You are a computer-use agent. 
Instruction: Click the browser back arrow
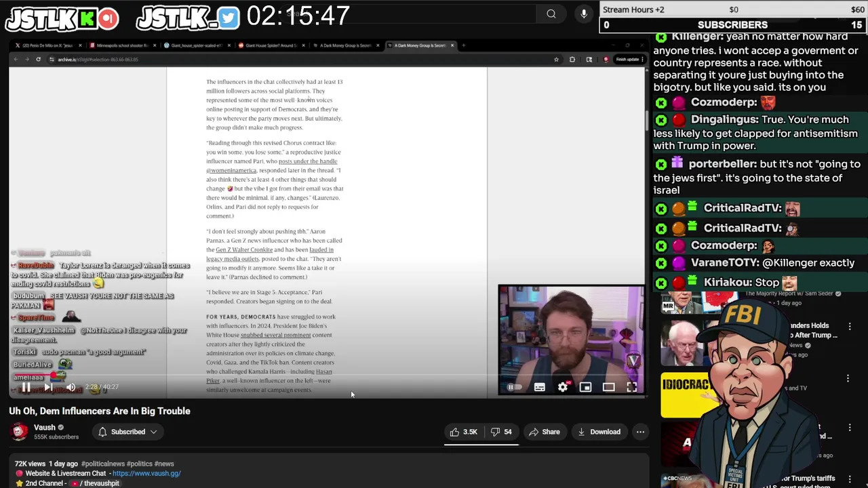(x=16, y=59)
